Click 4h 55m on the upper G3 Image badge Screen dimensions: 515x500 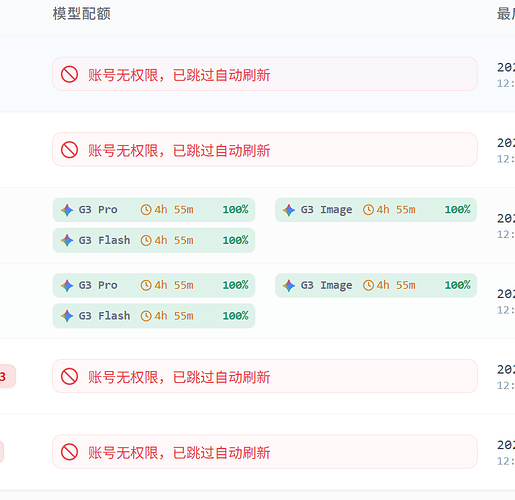click(x=396, y=210)
